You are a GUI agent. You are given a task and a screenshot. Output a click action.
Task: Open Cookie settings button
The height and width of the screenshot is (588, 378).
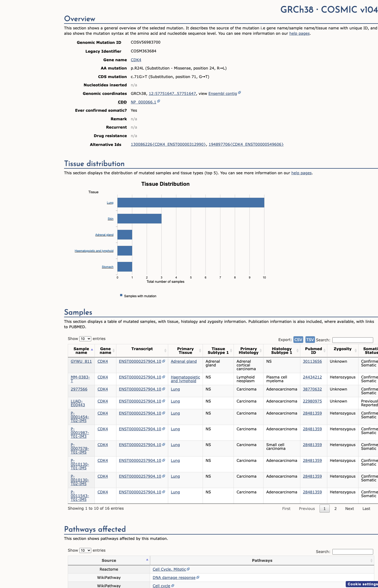coord(362,584)
